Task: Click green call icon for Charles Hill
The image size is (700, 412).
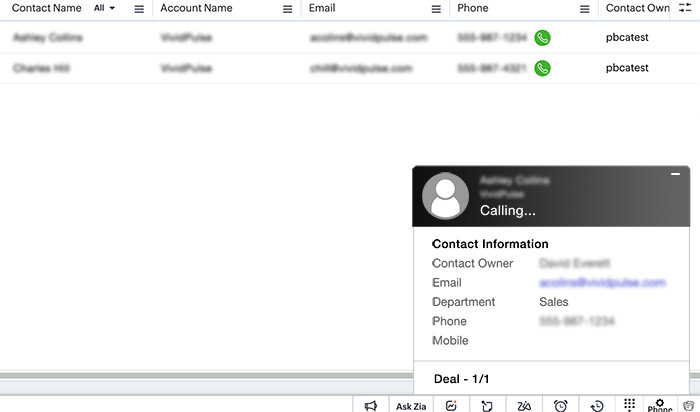Action: click(x=542, y=69)
